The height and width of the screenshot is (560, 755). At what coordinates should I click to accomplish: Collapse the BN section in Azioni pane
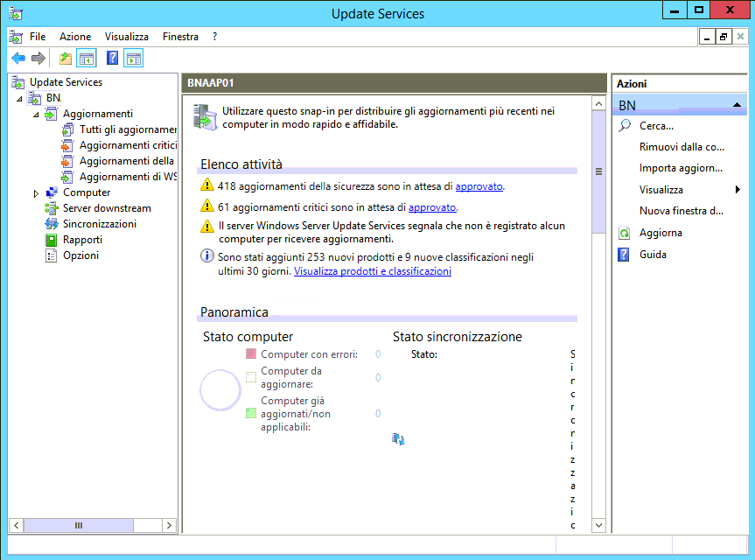[x=737, y=105]
